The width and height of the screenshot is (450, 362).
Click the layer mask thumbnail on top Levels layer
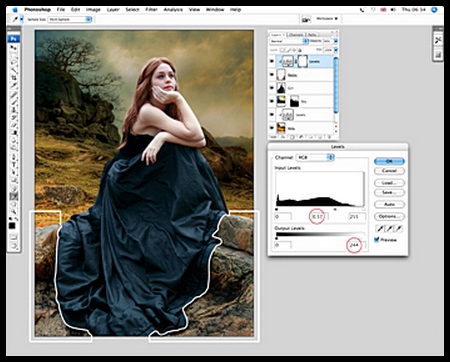[302, 61]
